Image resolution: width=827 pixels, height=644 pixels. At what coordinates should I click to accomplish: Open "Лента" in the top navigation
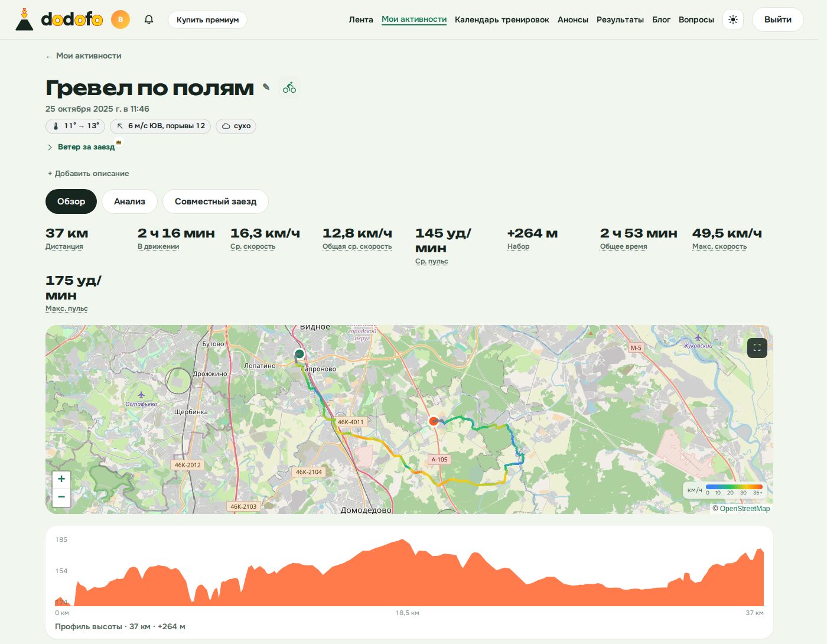click(361, 19)
